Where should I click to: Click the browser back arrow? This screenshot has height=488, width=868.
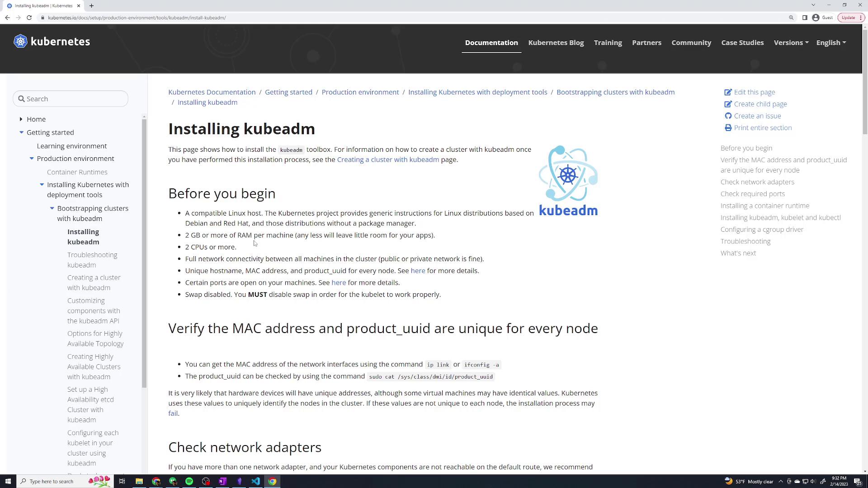(x=7, y=18)
